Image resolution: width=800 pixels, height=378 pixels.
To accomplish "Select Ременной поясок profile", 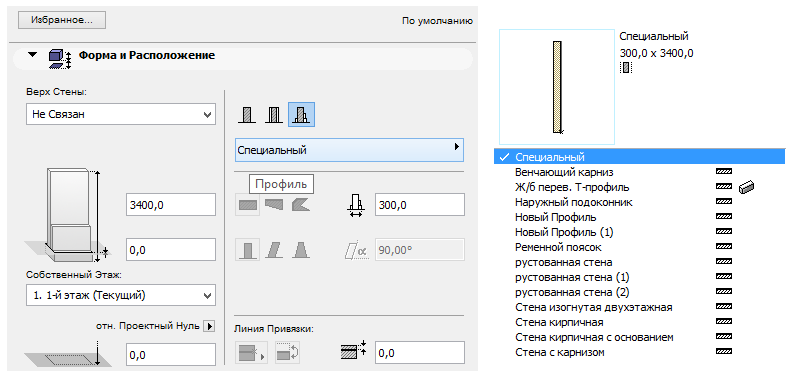I will pyautogui.click(x=639, y=247).
